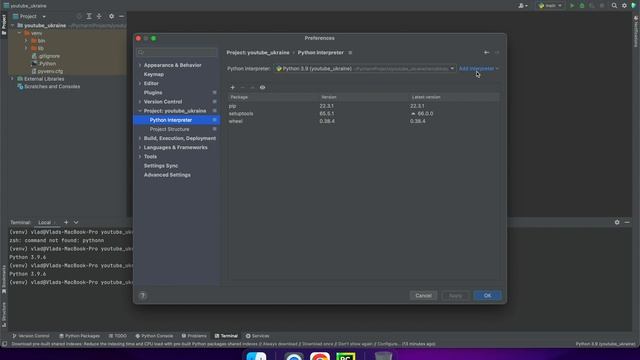Click the back arrow in Preferences
Viewport: 640px width, 360px height.
coord(487,53)
